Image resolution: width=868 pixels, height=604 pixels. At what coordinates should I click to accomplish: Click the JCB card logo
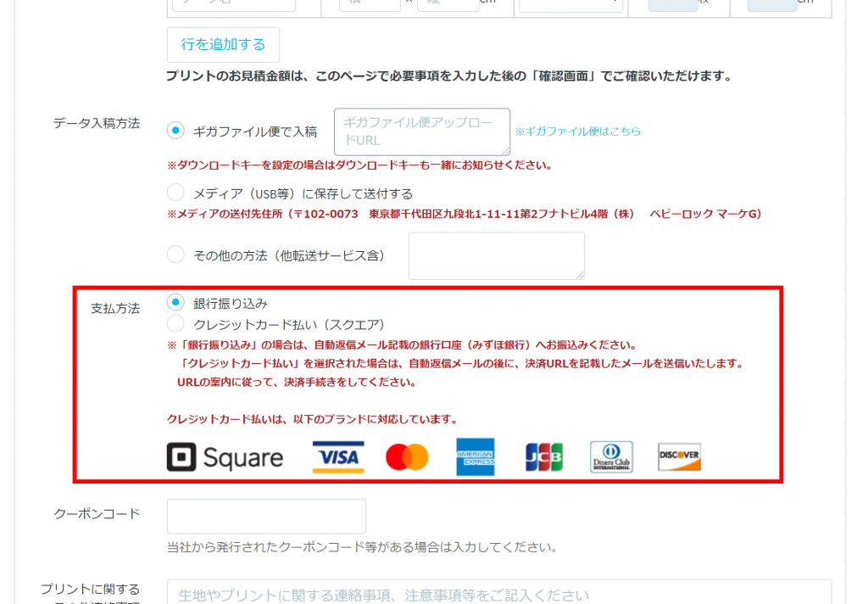click(543, 457)
